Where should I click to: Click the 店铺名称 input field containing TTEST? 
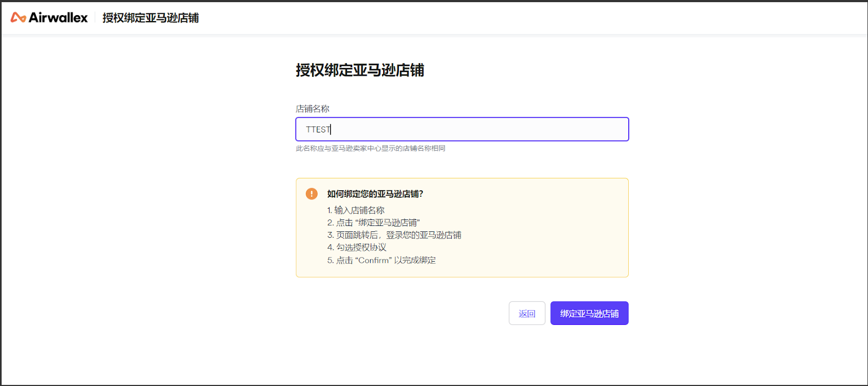(x=462, y=129)
